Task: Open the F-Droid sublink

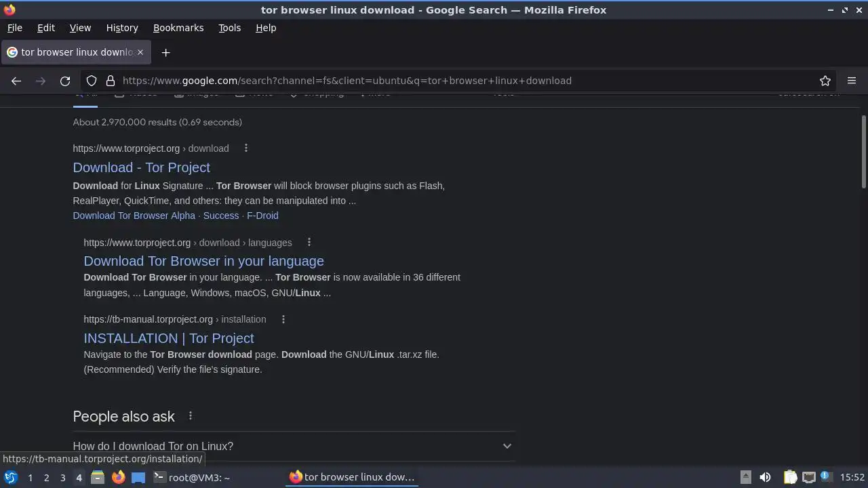Action: pos(262,216)
